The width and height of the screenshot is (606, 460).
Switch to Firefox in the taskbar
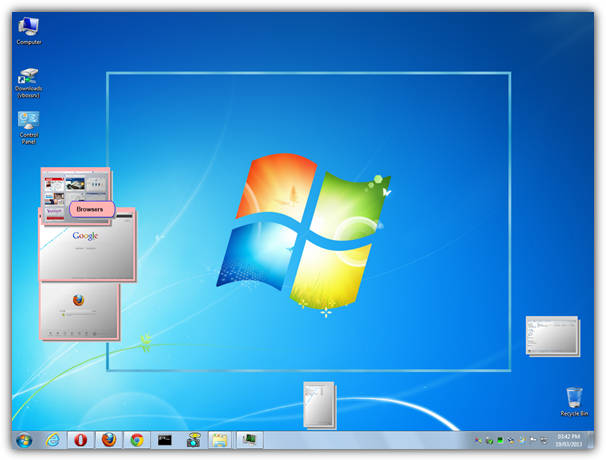click(109, 439)
